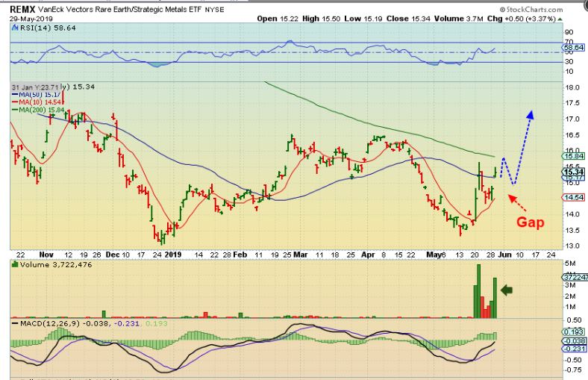This screenshot has height=380, width=588.
Task: Click the Feb label on date axis
Action: click(x=240, y=255)
